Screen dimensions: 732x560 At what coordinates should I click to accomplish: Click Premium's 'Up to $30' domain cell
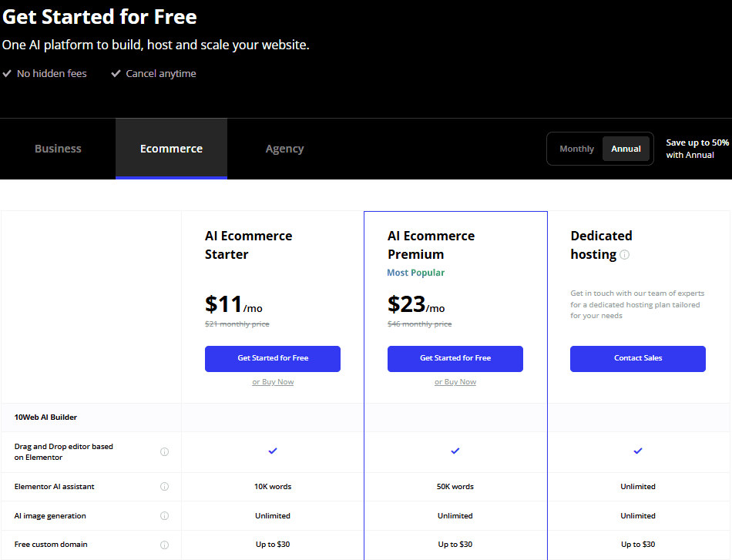click(455, 544)
